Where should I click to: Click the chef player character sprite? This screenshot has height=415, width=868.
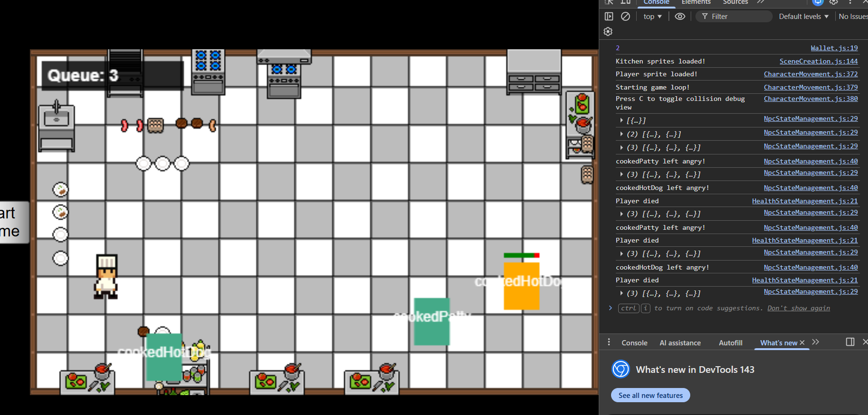[106, 277]
